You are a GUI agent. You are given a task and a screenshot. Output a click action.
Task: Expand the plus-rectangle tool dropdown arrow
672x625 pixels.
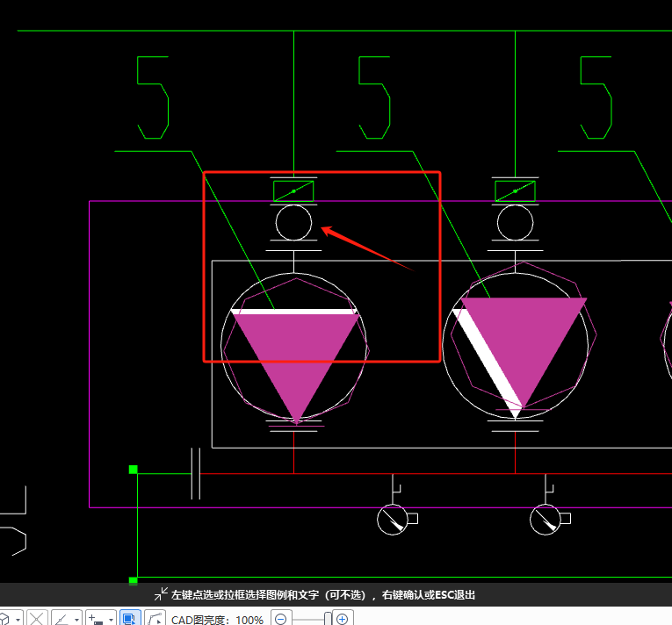coord(111,620)
